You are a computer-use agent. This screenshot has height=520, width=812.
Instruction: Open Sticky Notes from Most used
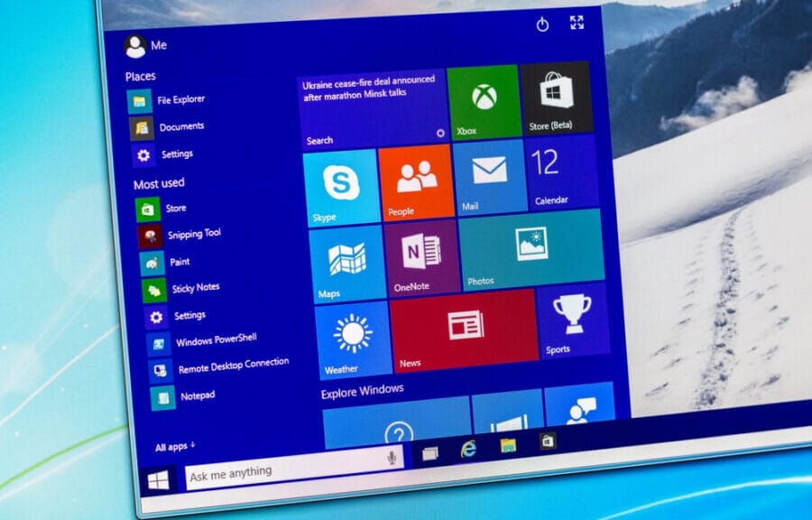(x=180, y=290)
